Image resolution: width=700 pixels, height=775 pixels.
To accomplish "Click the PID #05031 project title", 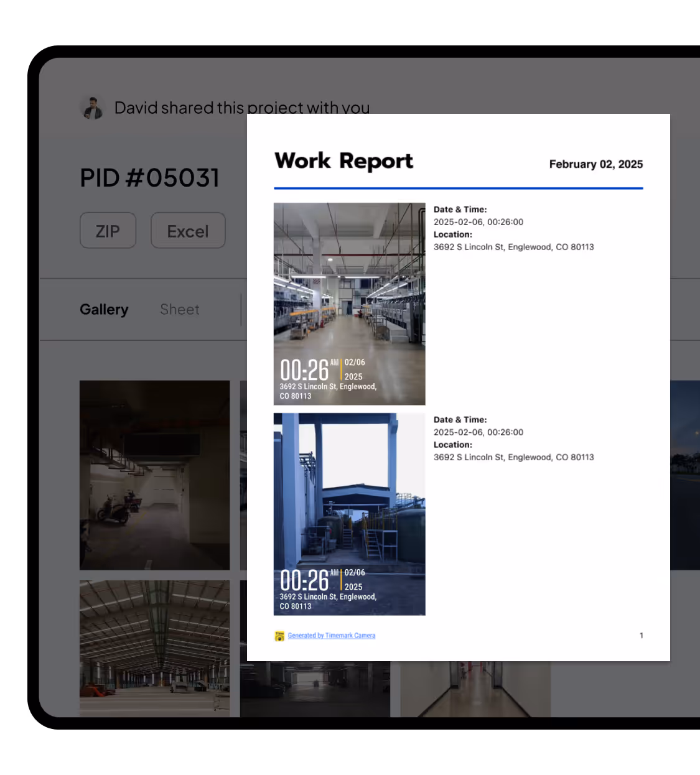I will point(149,178).
